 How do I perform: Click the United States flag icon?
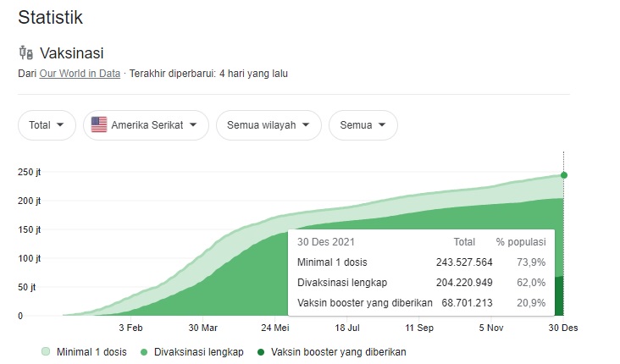tap(99, 125)
